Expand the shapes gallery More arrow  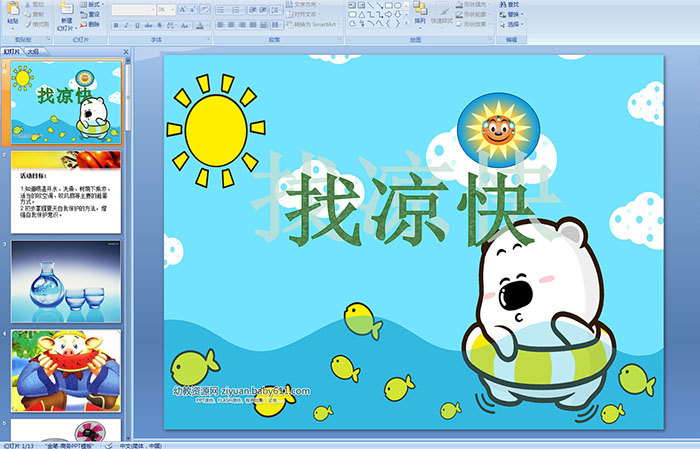(406, 24)
